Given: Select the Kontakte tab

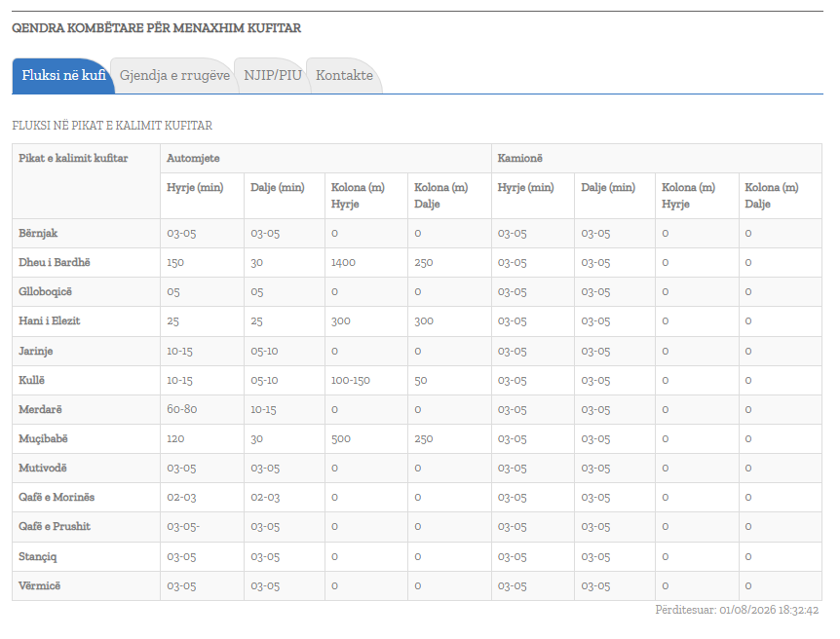Looking at the screenshot, I should point(344,76).
